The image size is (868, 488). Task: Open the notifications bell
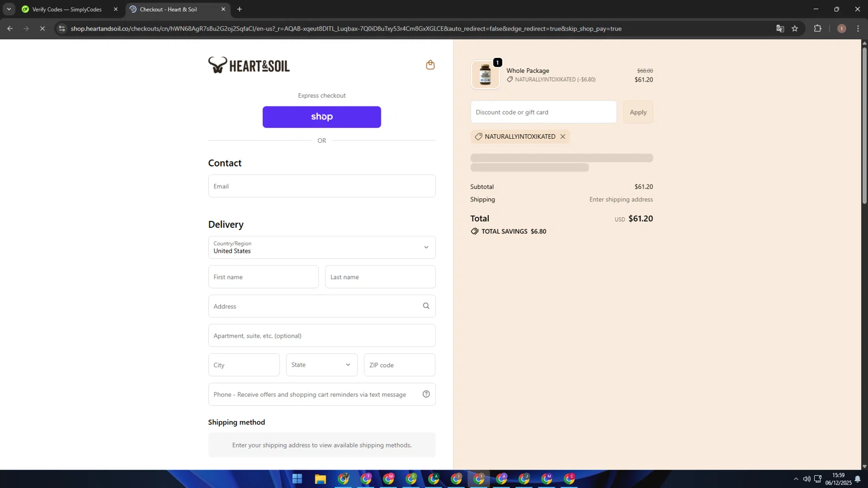coord(858,479)
